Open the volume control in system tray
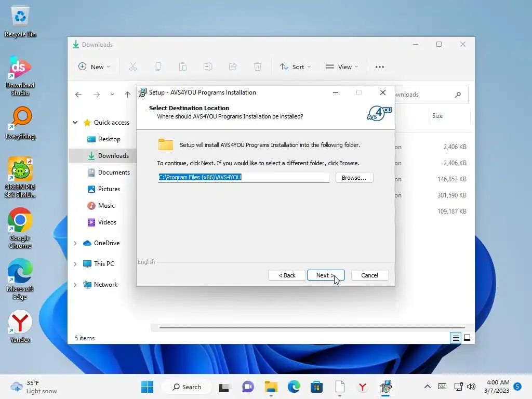The image size is (532, 399). (x=471, y=387)
